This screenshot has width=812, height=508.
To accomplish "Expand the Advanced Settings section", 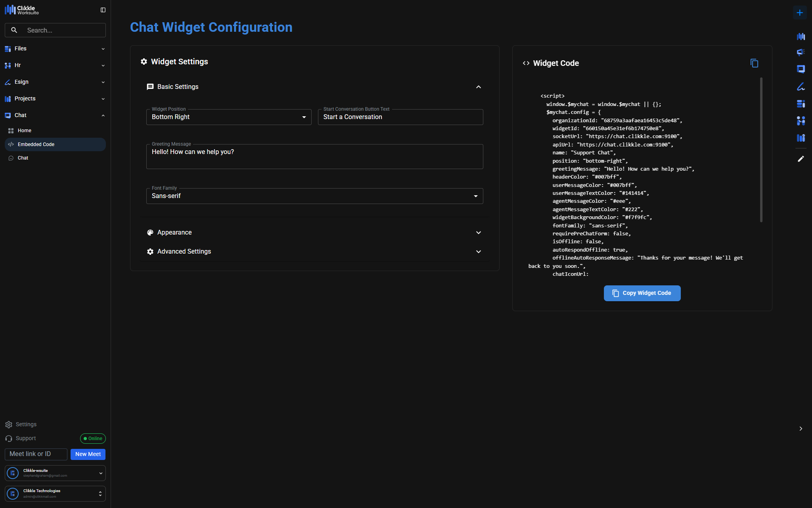I will coord(478,252).
